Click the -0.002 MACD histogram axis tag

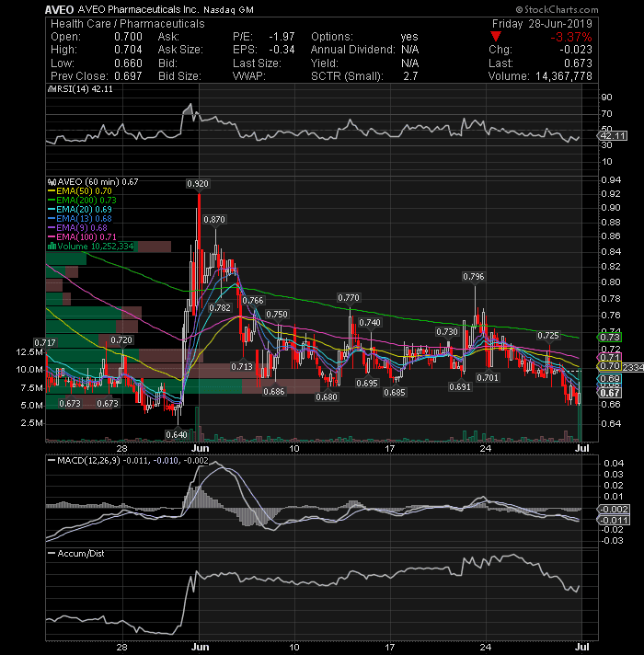pos(614,510)
